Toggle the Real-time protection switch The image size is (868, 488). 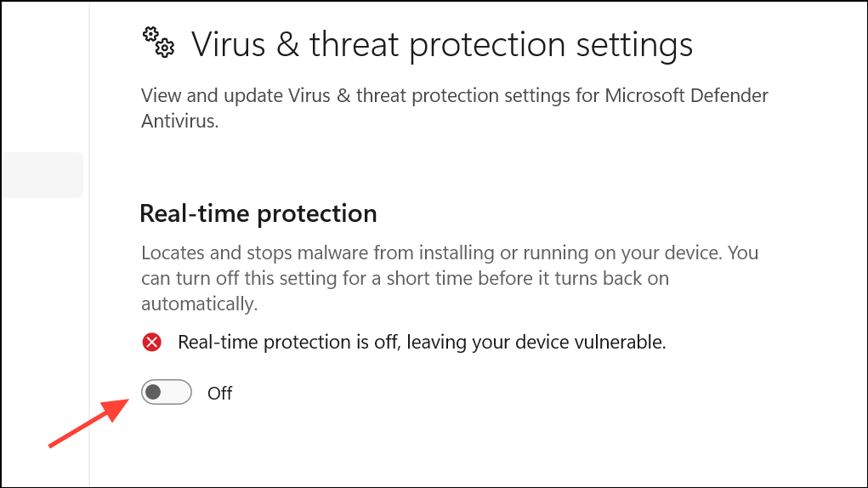pos(167,392)
